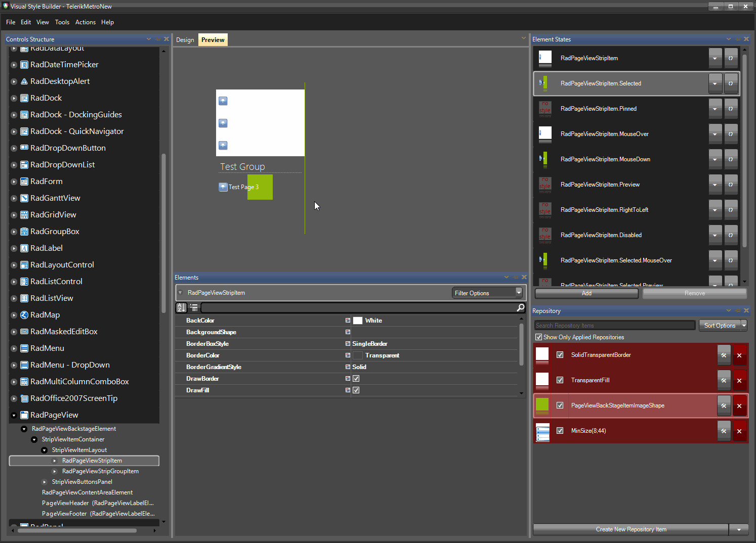Click the circular-arrow button for RadPageViewStripItem.Pinned
The width and height of the screenshot is (756, 543).
coord(731,109)
